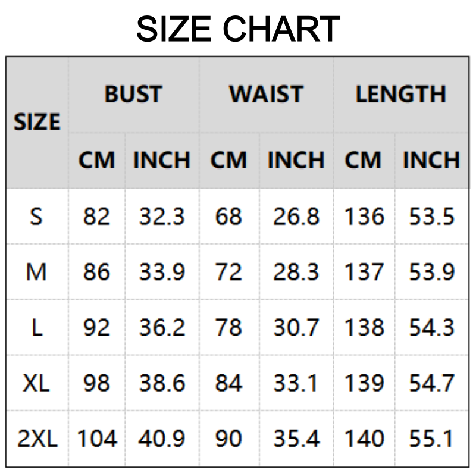Screen dimensions: 476x476
Task: Choose the XL size row label
Action: tap(37, 384)
